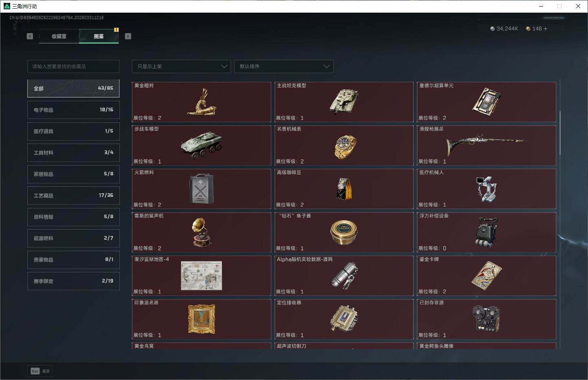Screen dimensions: 588x380
Task: Open the 赛季限定 category
Action: pos(73,281)
